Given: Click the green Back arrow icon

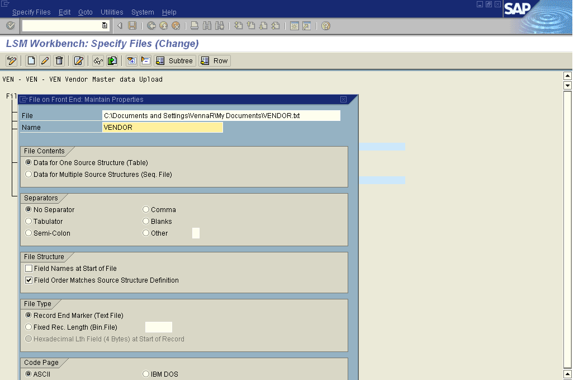Looking at the screenshot, I should (151, 26).
